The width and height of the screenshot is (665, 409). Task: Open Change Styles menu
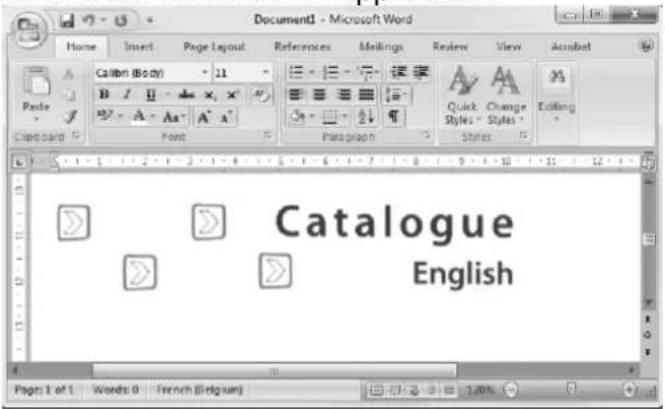[506, 96]
